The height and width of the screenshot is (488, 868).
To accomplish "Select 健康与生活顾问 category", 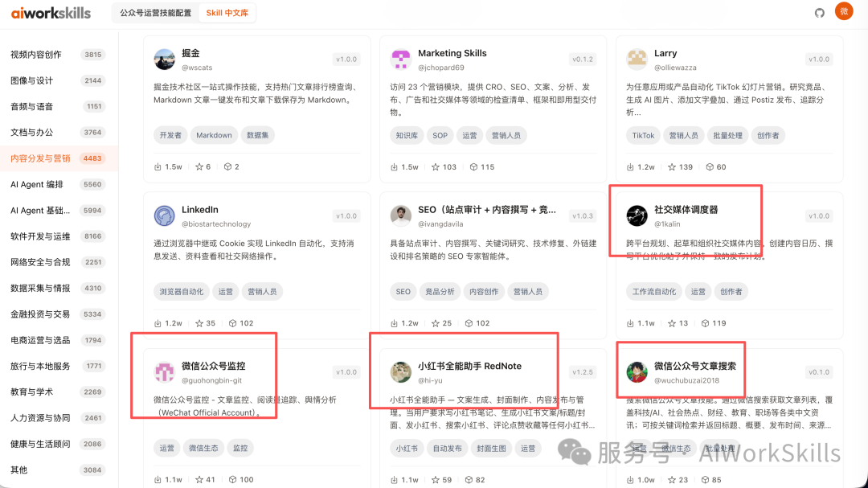I will (59, 445).
